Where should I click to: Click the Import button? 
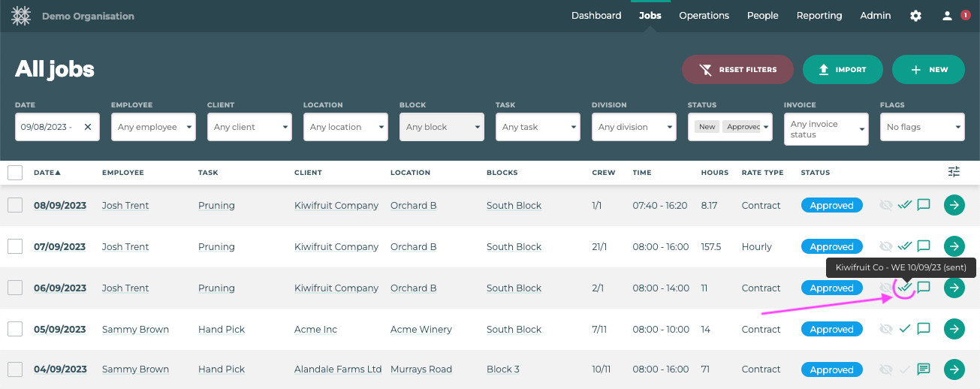coord(841,70)
